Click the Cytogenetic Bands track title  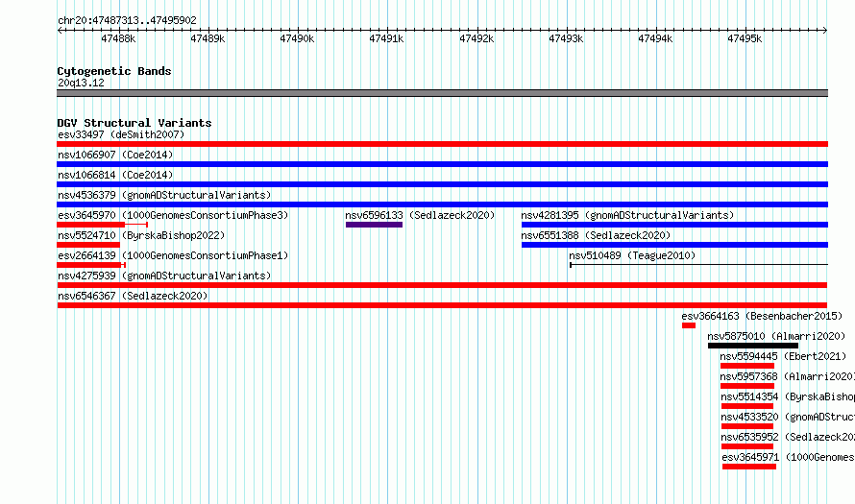[x=114, y=71]
